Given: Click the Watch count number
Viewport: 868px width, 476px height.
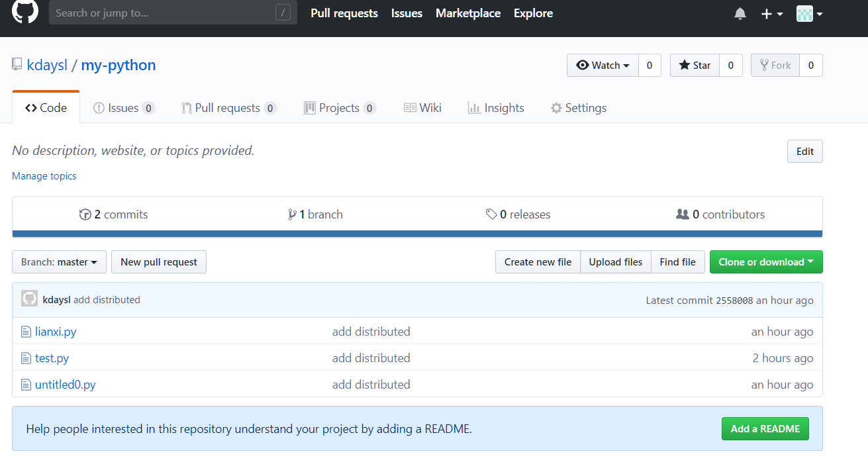Looking at the screenshot, I should coord(650,65).
